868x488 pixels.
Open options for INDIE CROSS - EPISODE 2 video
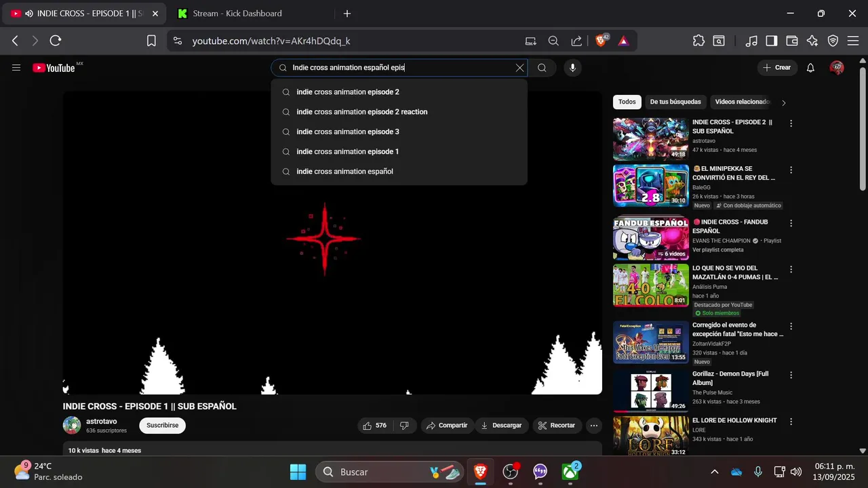(791, 123)
